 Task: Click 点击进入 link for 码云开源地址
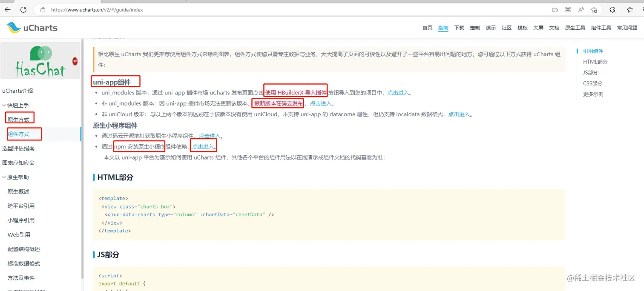click(x=210, y=136)
